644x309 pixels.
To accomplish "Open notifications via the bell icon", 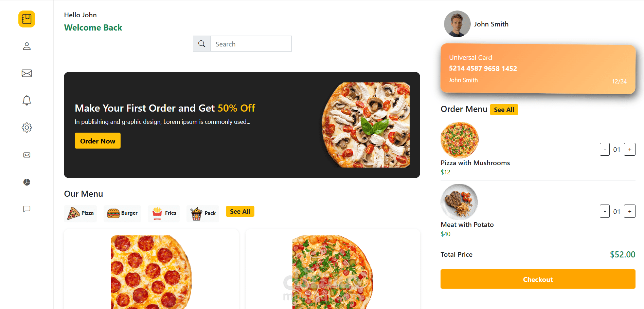I will (26, 100).
